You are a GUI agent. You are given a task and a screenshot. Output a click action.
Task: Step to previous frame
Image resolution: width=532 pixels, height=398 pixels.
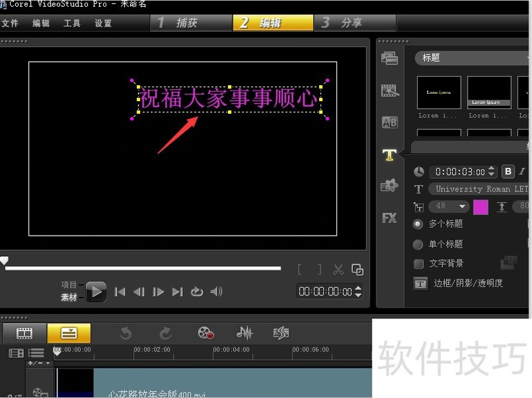(x=139, y=292)
